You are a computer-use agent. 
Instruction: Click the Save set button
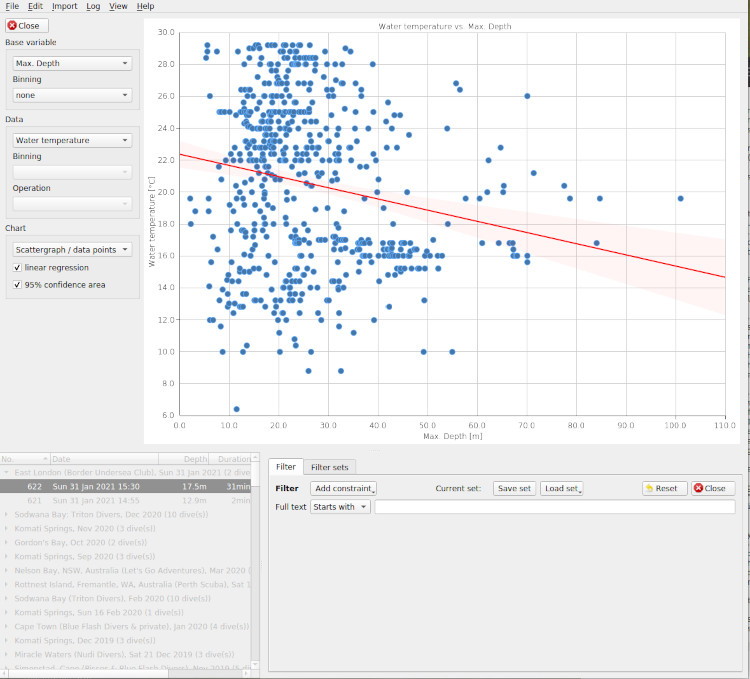(x=514, y=489)
